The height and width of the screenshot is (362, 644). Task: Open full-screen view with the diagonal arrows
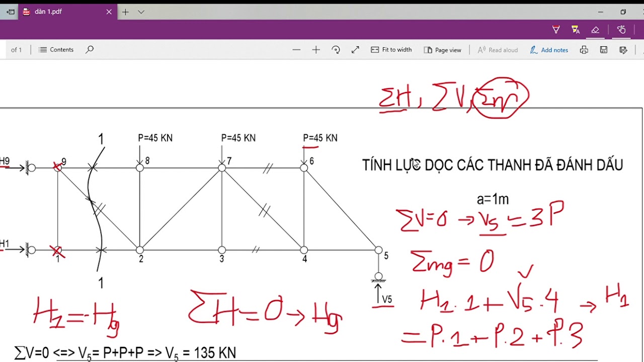point(355,50)
